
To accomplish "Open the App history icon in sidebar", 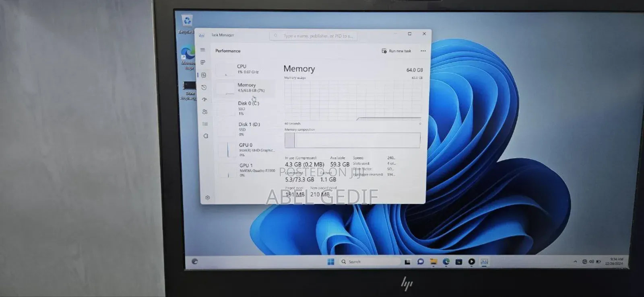I will click(x=204, y=87).
